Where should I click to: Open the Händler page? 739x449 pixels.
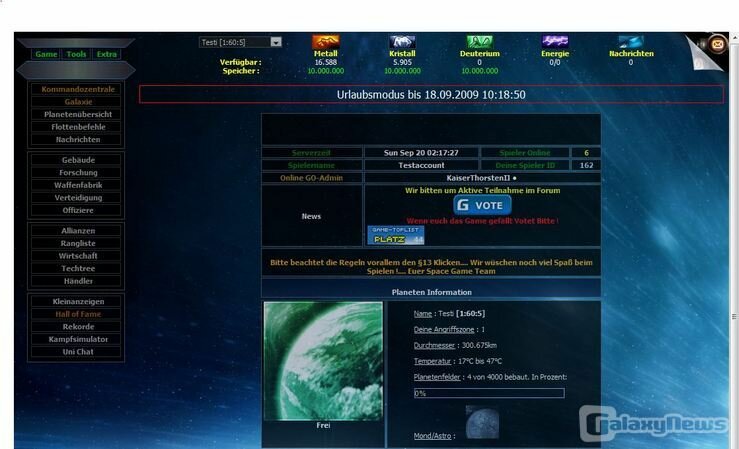click(x=78, y=281)
